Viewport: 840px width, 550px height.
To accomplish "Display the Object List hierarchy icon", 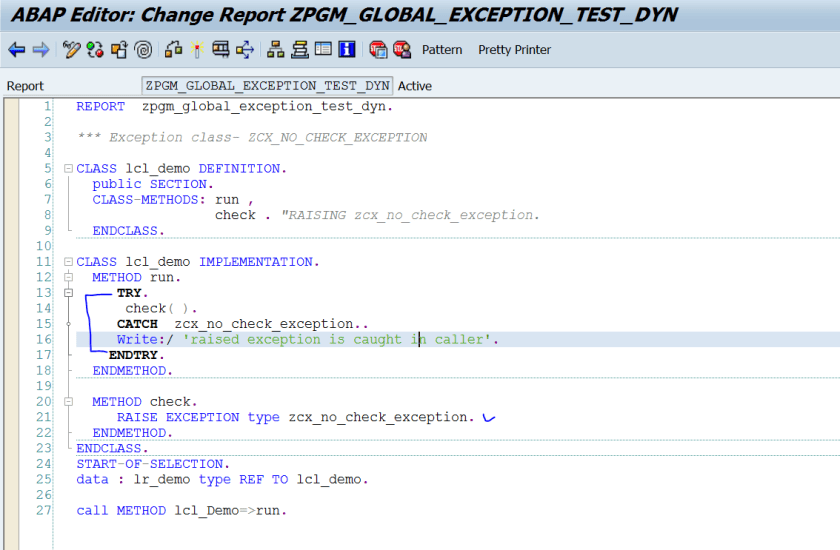I will [x=275, y=50].
